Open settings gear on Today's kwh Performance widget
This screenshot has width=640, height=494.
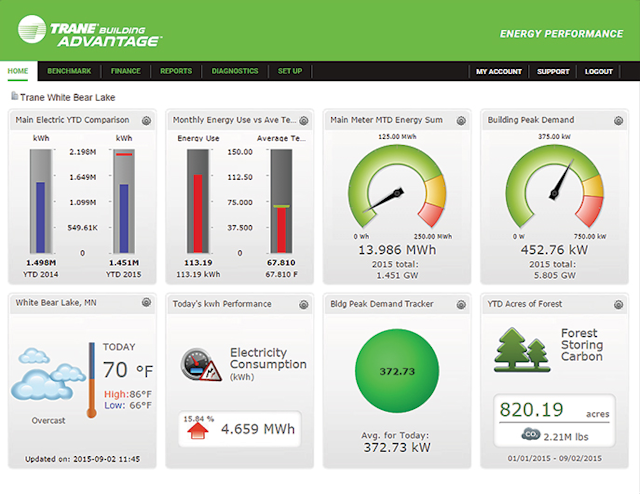pyautogui.click(x=304, y=305)
